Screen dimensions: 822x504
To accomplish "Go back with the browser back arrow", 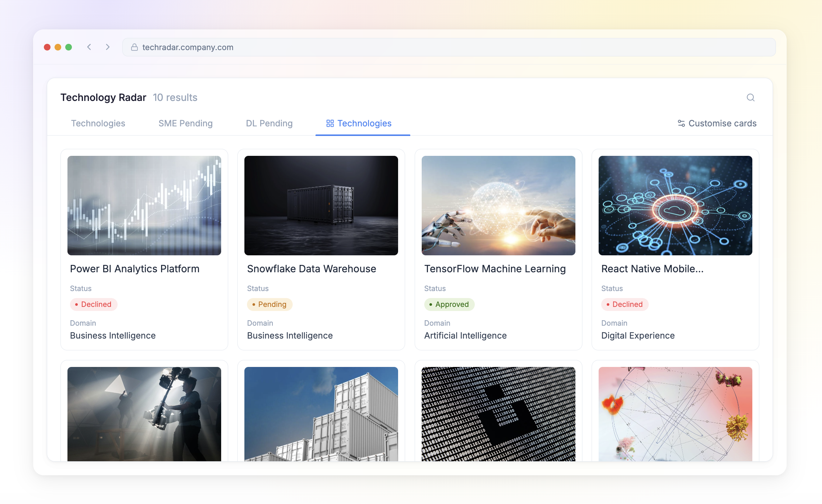I will click(x=89, y=47).
